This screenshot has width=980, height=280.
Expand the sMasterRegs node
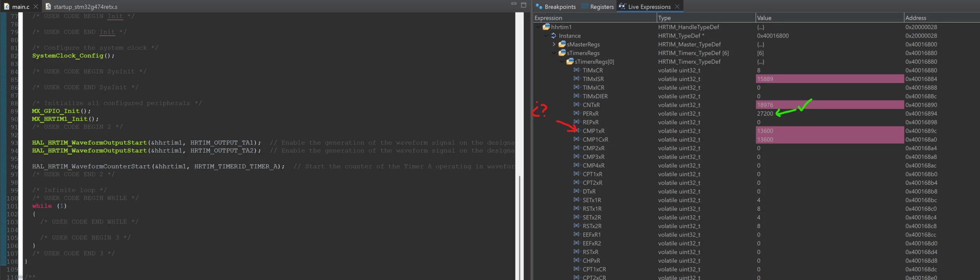click(554, 44)
